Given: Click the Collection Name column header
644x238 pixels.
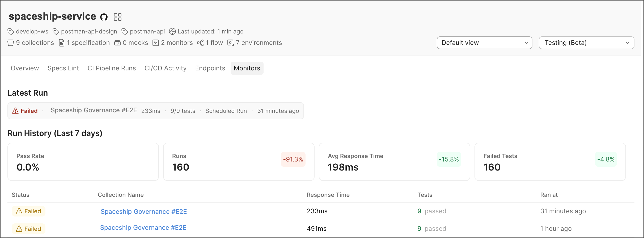Looking at the screenshot, I should 121,195.
